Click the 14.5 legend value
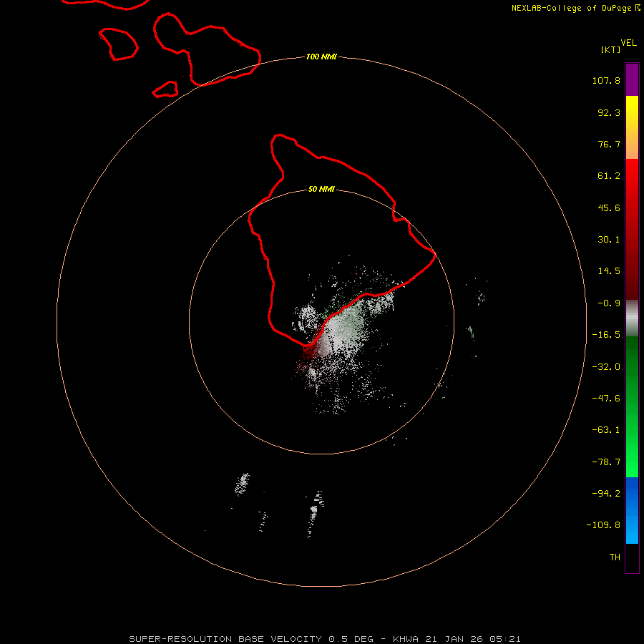 click(x=609, y=271)
